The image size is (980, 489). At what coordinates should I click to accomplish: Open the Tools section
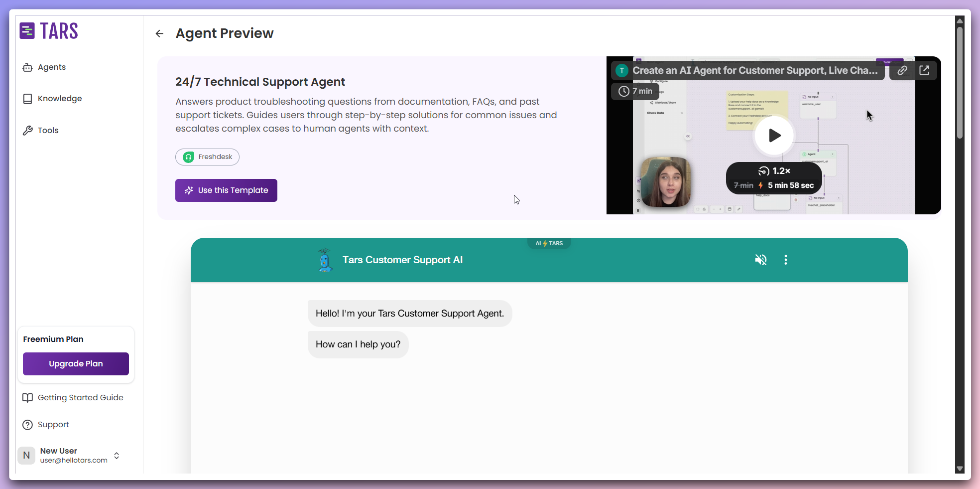point(41,131)
